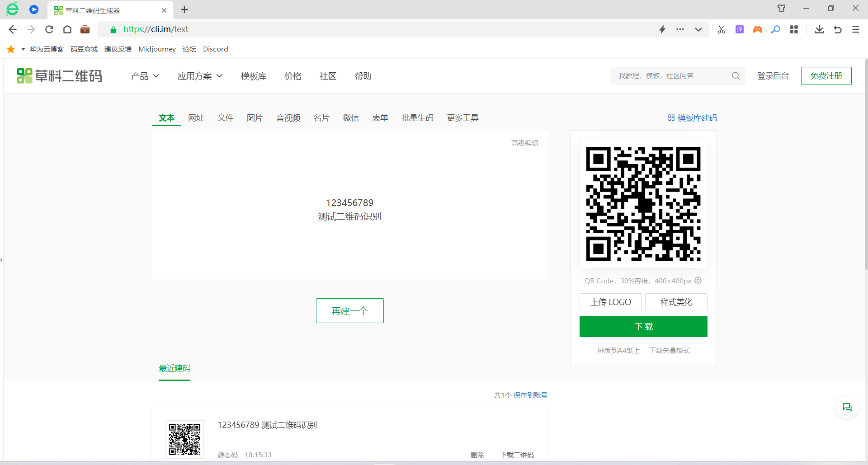
Task: Open the 论坛 bookmark
Action: coord(189,49)
